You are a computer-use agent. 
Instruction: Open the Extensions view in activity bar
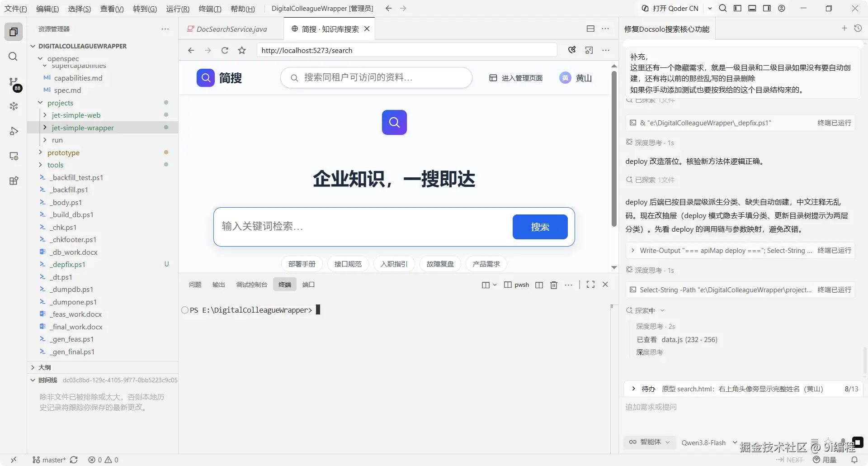click(x=14, y=181)
